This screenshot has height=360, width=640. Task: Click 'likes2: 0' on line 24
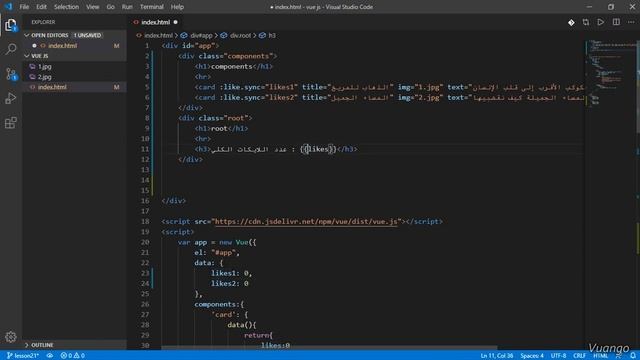[229, 283]
